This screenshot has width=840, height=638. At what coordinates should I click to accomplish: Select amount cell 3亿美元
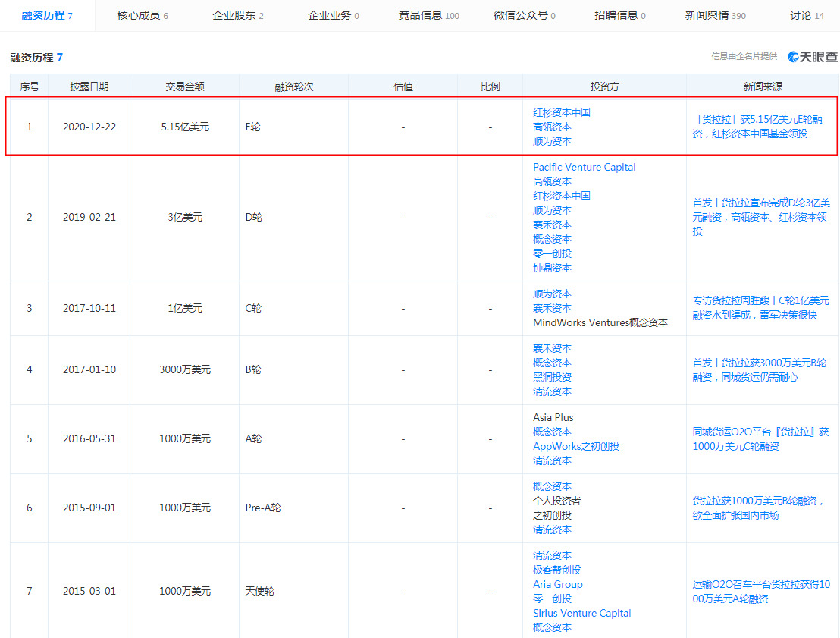185,217
